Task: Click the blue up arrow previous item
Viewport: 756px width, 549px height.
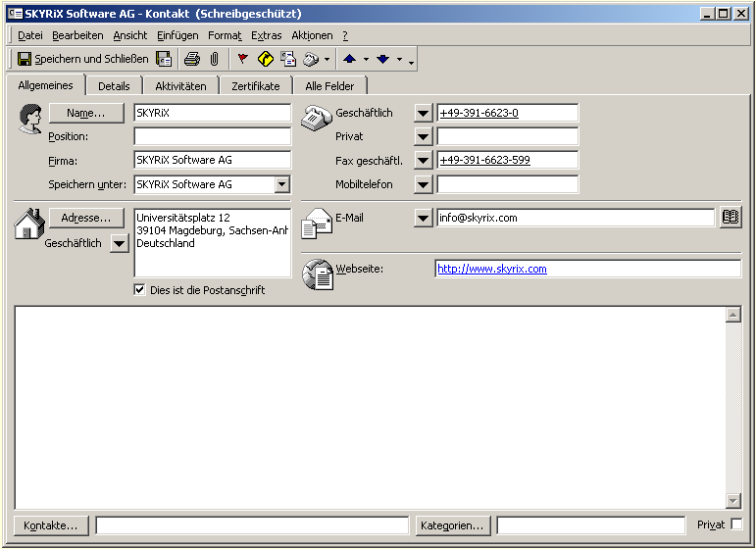Action: click(x=349, y=59)
